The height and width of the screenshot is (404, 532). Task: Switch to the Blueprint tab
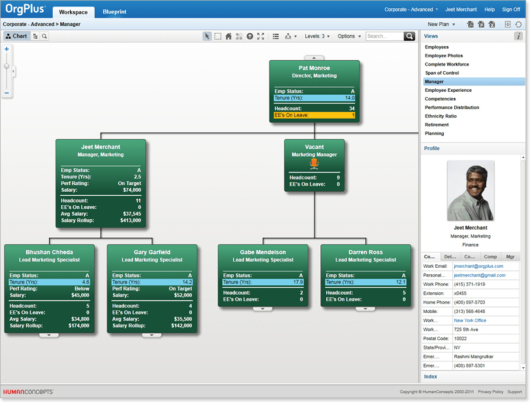tap(115, 12)
